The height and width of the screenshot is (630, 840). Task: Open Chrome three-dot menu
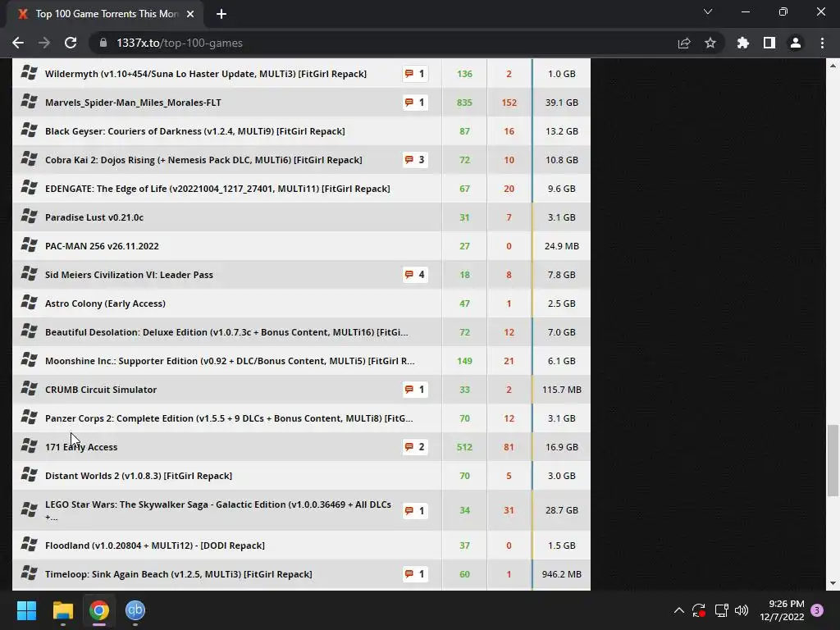point(822,43)
